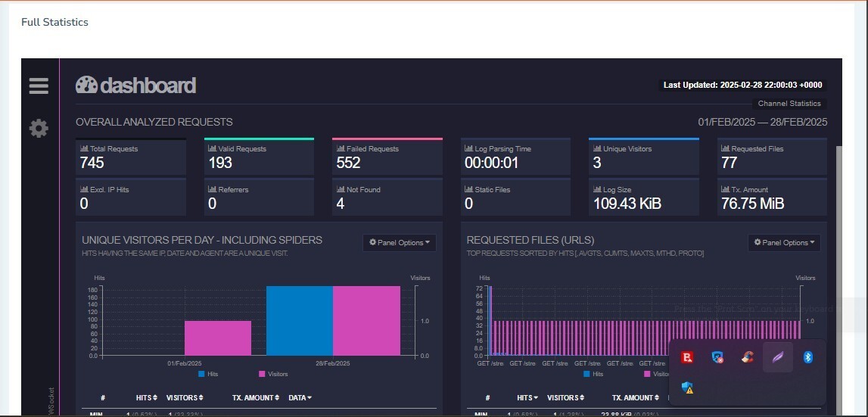Image resolution: width=868 pixels, height=417 pixels.
Task: Click the Excl. IP Hits chart icon
Action: coord(84,189)
